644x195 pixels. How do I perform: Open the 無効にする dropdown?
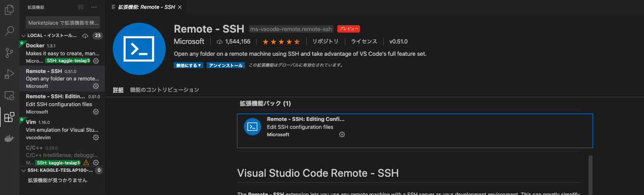[188, 65]
